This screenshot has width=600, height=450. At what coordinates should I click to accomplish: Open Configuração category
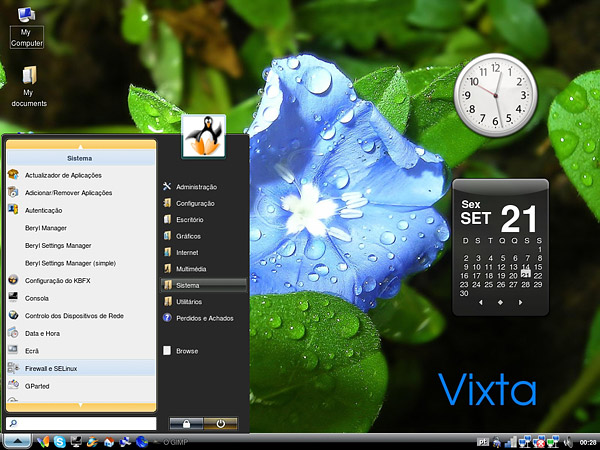point(204,203)
